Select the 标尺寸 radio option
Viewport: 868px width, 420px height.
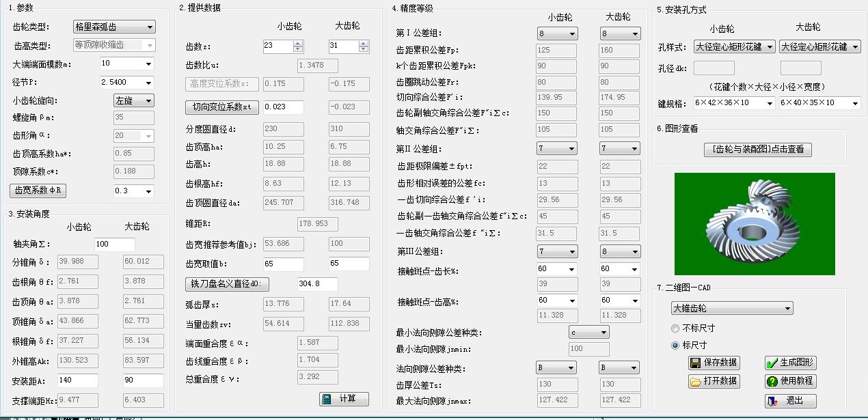689,346
